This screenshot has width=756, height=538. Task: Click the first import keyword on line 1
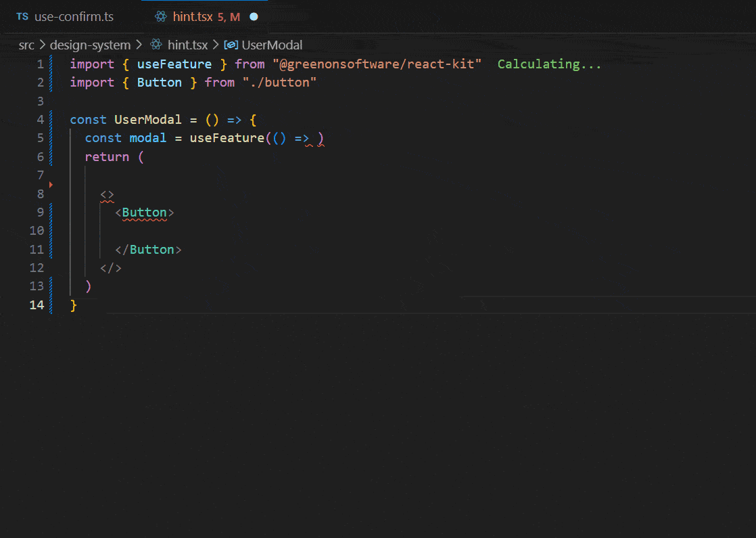click(92, 64)
